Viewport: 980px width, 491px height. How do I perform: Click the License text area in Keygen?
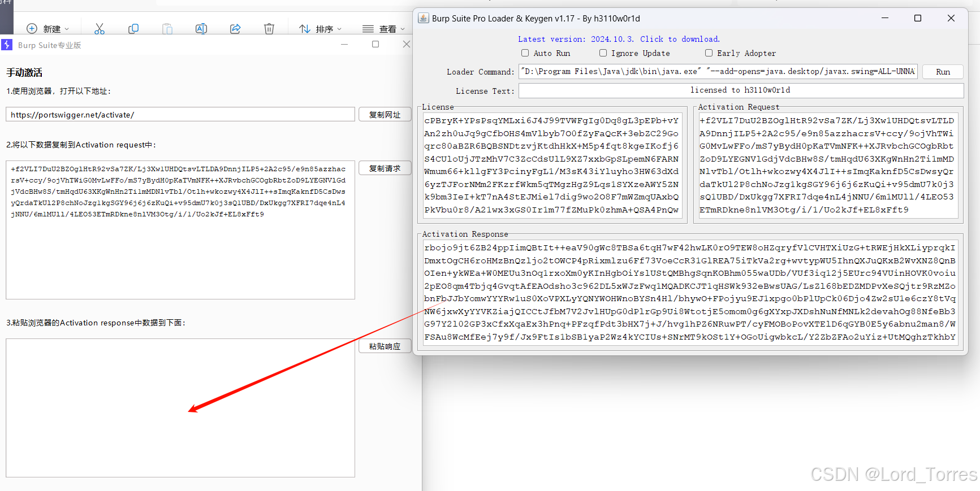[x=552, y=165]
